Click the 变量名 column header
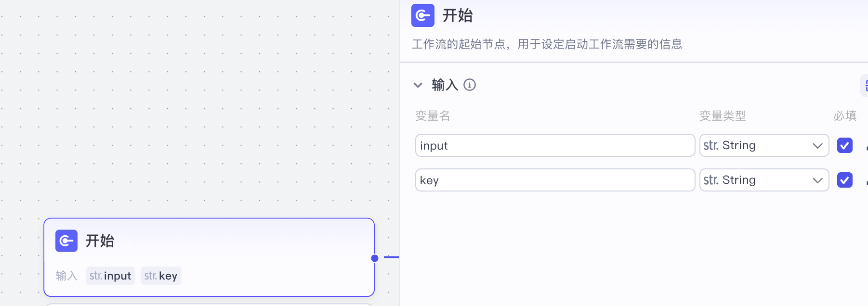The image size is (868, 306). (x=433, y=116)
